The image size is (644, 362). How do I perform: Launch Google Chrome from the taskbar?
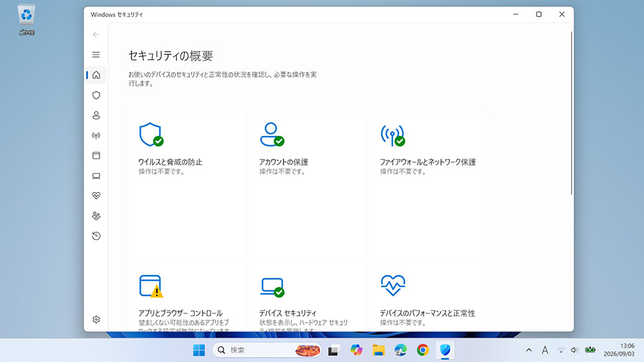pos(423,350)
